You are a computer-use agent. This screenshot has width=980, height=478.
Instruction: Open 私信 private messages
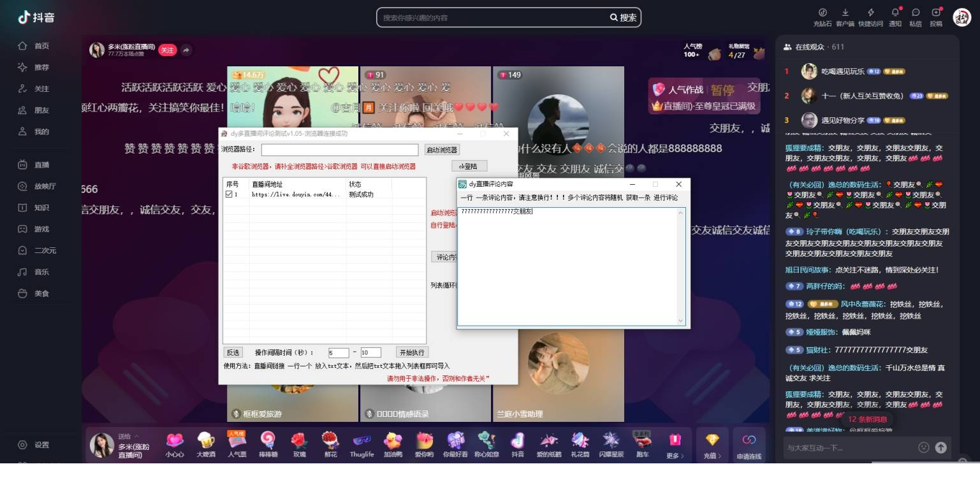pos(916,12)
